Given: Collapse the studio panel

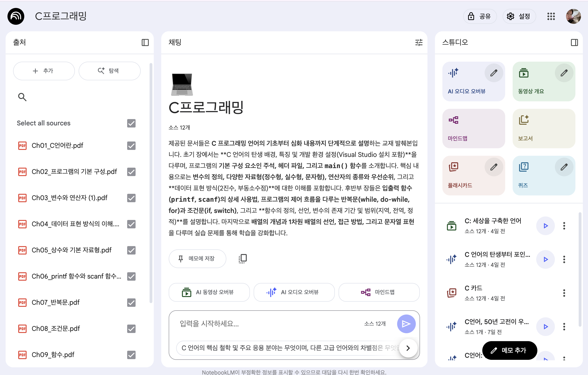Looking at the screenshot, I should (x=574, y=42).
